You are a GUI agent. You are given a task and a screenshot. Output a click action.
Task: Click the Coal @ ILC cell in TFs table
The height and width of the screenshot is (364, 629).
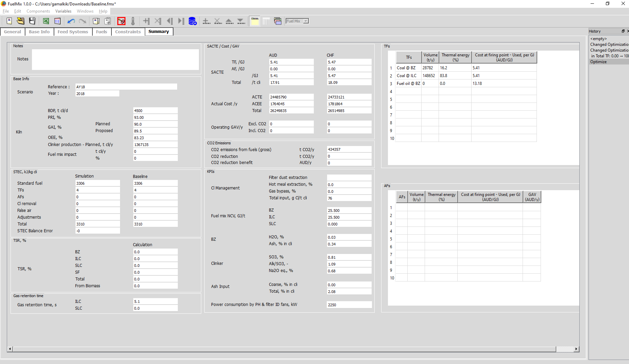[408, 76]
